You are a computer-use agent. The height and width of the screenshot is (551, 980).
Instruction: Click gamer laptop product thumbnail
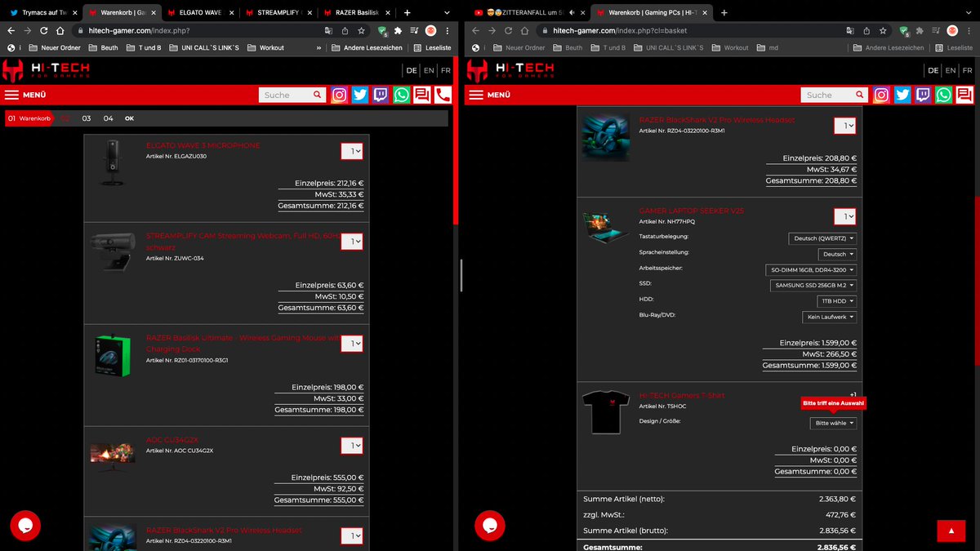(x=606, y=229)
